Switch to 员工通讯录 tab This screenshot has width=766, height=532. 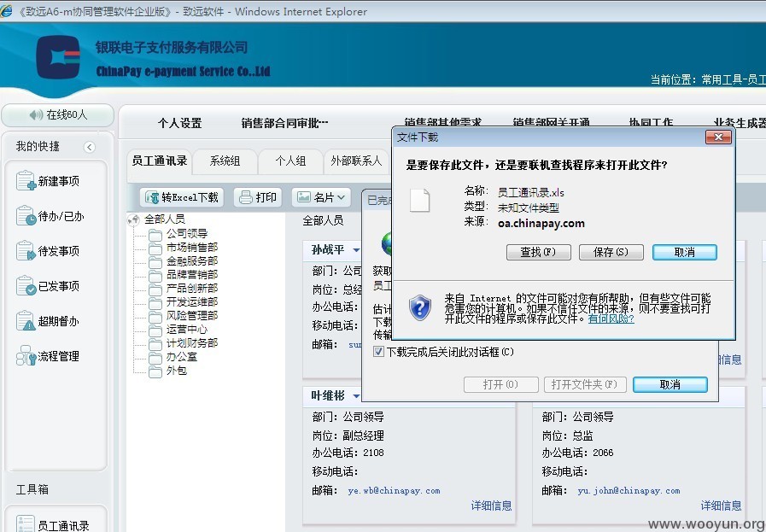(160, 161)
